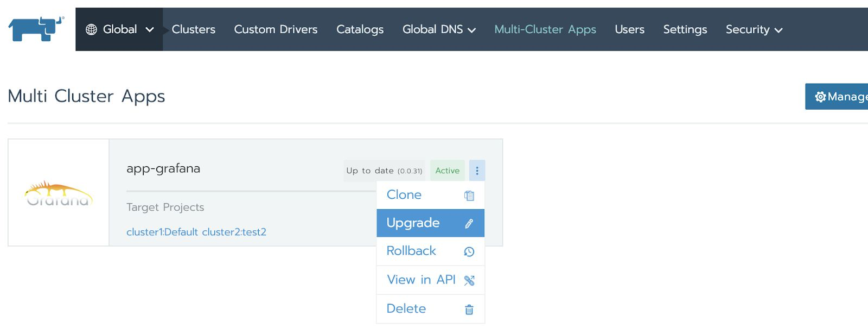The width and height of the screenshot is (868, 334).
Task: Open the Catalogs navigation item
Action: click(360, 29)
